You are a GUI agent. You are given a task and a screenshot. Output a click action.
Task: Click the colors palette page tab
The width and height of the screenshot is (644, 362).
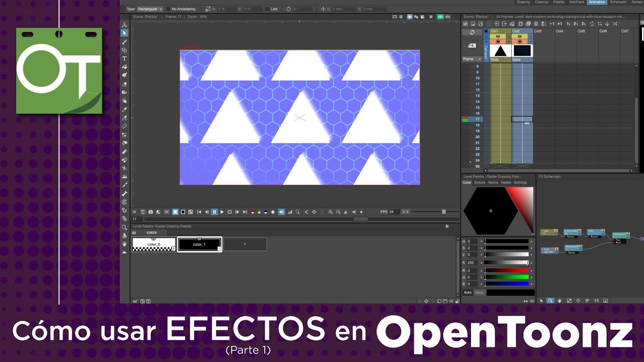(151, 233)
